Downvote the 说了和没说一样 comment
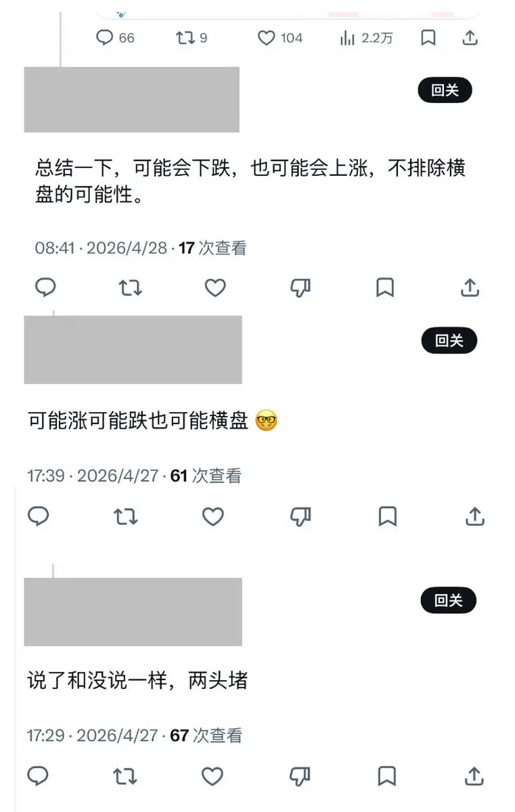Viewport: 515px width, 812px height. pyautogui.click(x=300, y=775)
